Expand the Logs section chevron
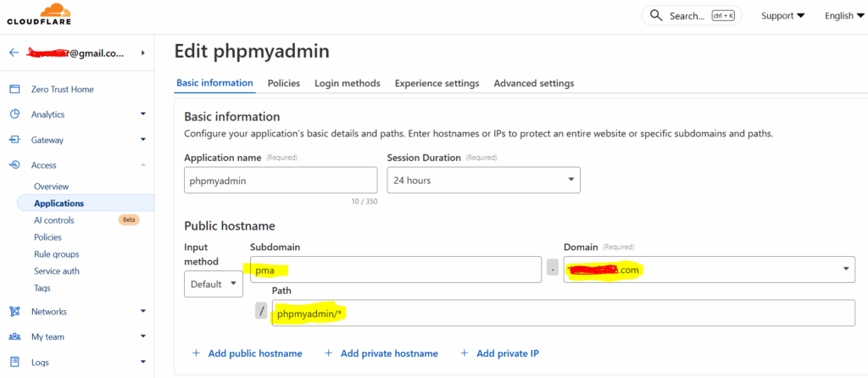868x378 pixels. tap(142, 361)
